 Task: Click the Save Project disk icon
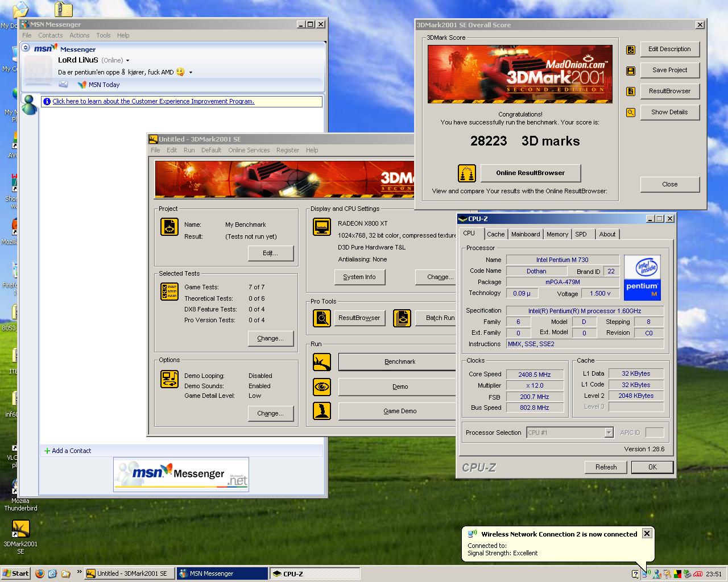630,71
